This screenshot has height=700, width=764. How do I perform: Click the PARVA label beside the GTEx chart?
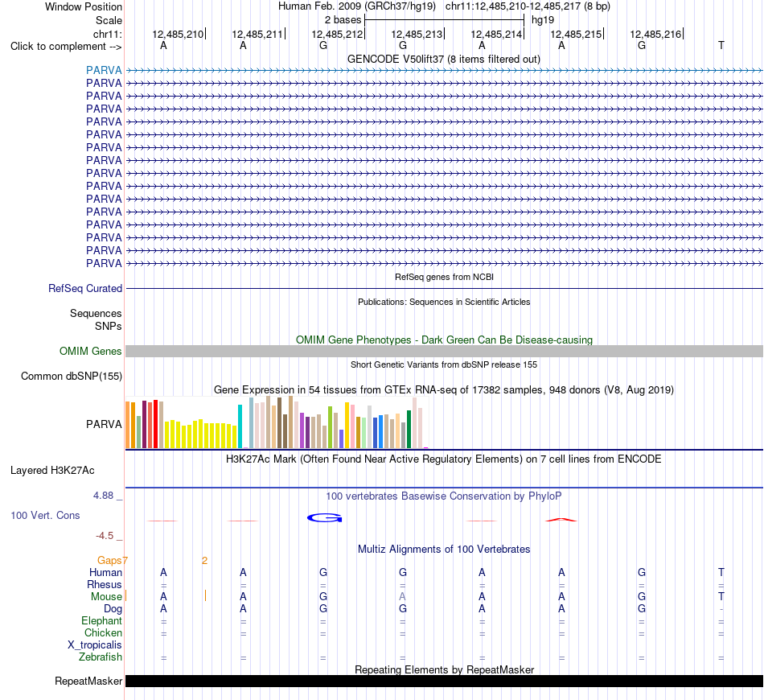pyautogui.click(x=104, y=424)
